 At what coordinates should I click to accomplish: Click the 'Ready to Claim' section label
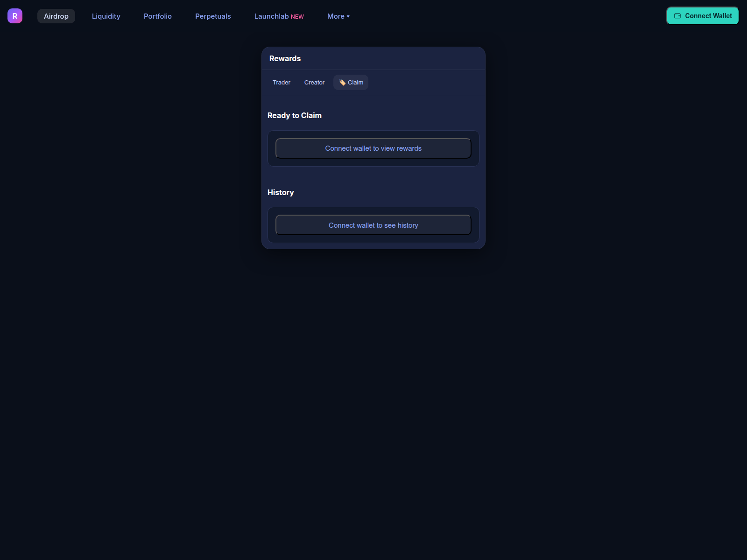(294, 115)
